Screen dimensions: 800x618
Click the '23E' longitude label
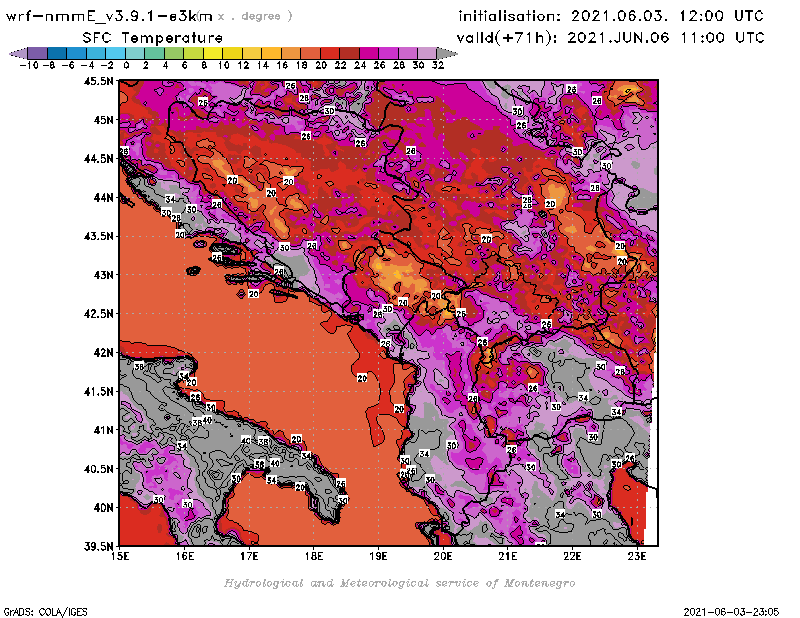(637, 556)
